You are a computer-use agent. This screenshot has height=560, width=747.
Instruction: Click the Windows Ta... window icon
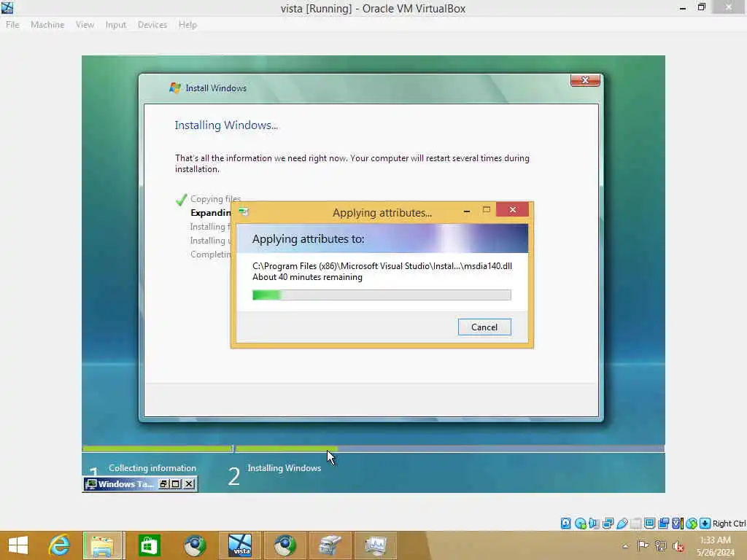(x=90, y=484)
